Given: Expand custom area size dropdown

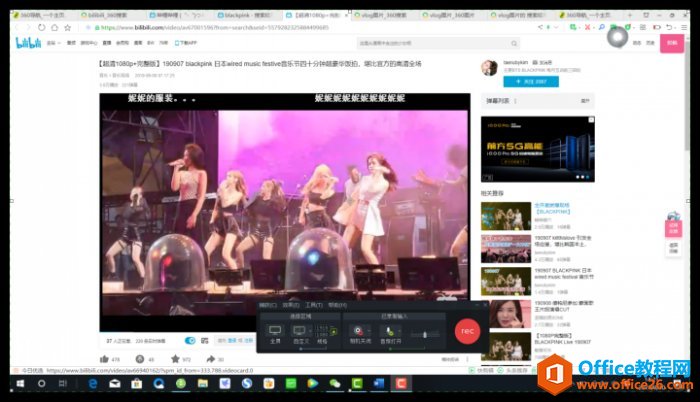Looking at the screenshot, I should 312,330.
